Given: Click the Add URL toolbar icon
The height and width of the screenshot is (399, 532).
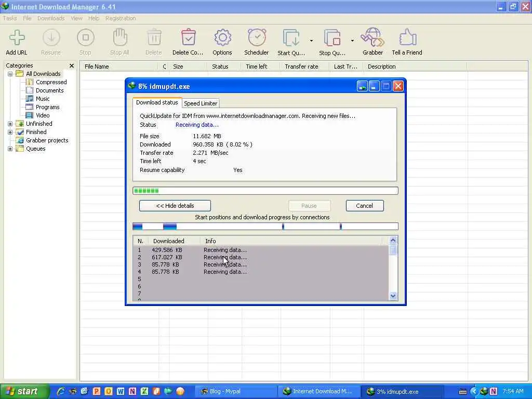Looking at the screenshot, I should point(17,37).
